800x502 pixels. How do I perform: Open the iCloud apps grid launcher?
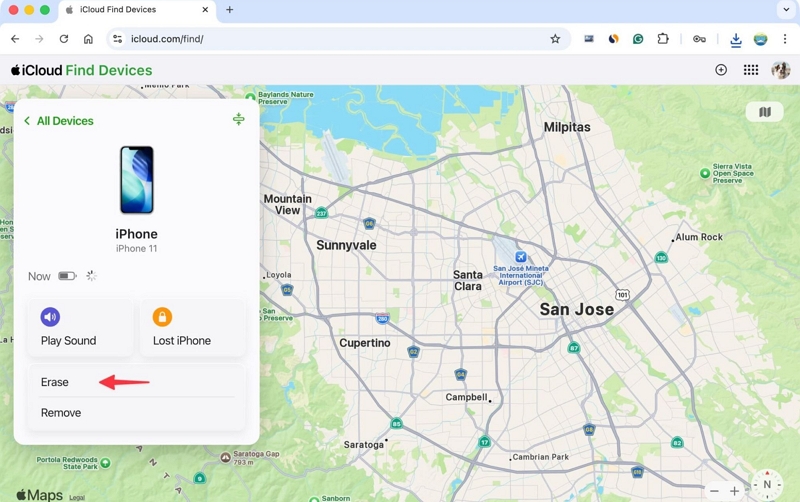tap(751, 70)
